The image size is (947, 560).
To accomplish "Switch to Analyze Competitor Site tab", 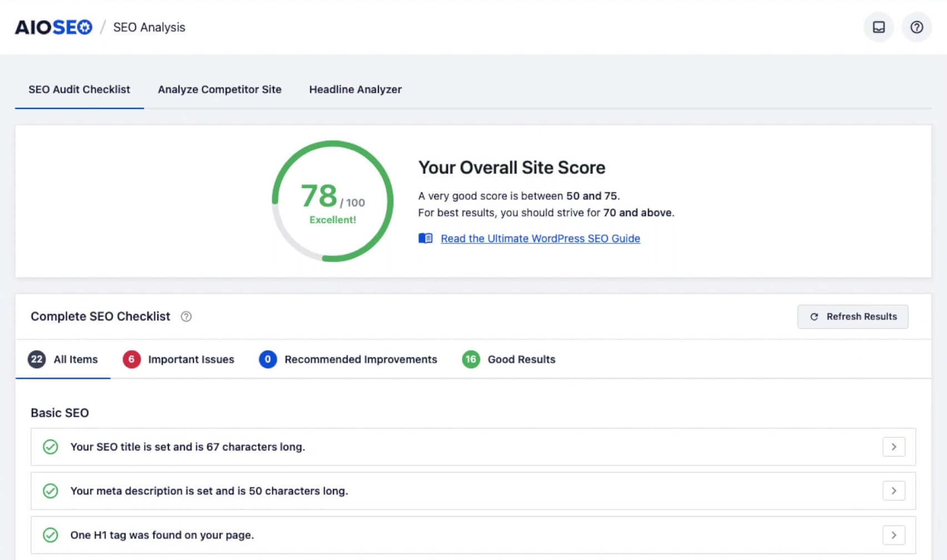I will [x=220, y=89].
